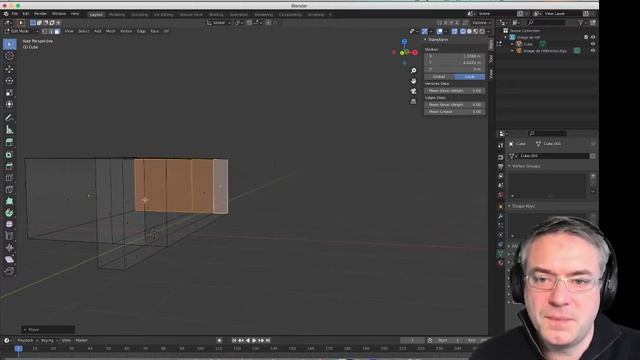The image size is (640, 360).
Task: Open the Render menu
Action: tap(40, 14)
